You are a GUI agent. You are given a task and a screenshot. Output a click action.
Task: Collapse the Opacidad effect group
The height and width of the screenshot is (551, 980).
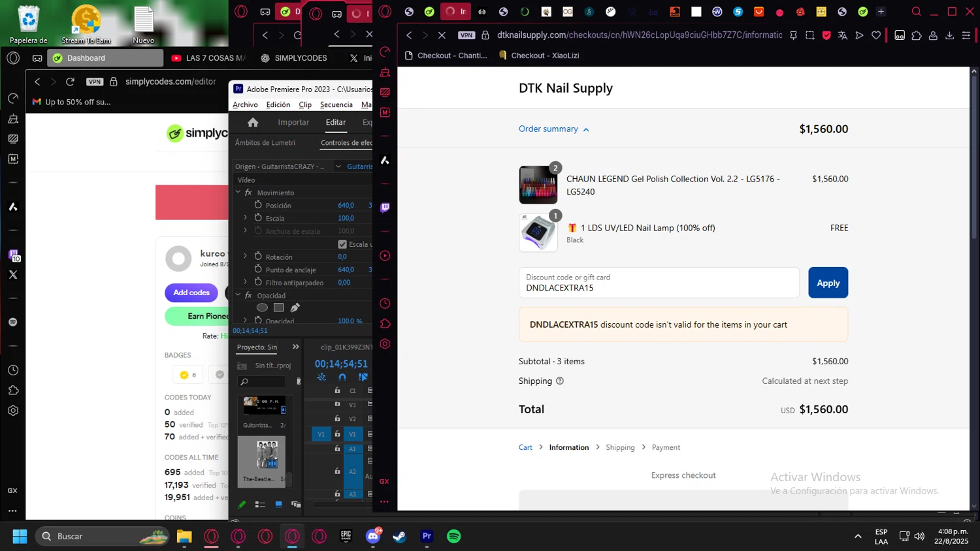(238, 295)
